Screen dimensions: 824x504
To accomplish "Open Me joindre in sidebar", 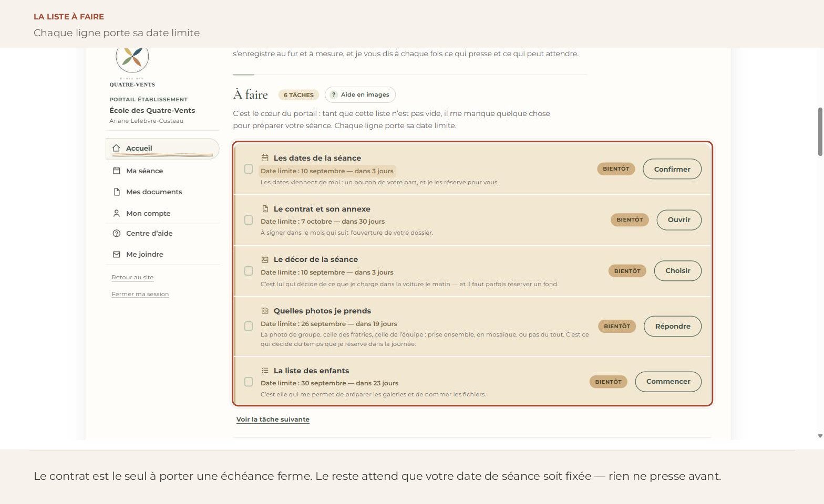I will coord(162,254).
